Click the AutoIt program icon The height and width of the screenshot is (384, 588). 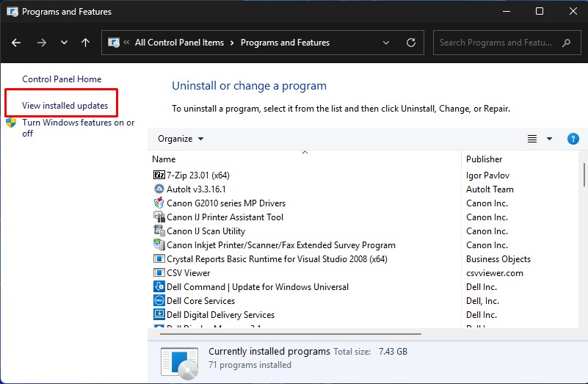(x=159, y=189)
